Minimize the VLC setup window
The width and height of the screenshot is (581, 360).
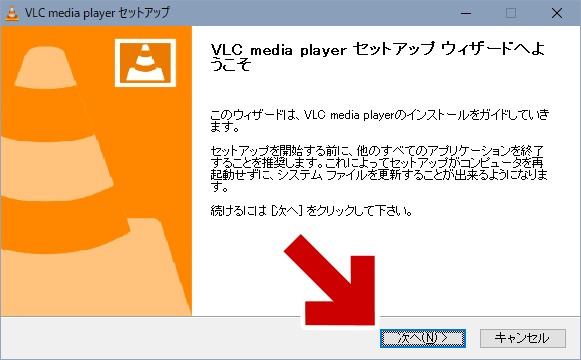(x=466, y=13)
